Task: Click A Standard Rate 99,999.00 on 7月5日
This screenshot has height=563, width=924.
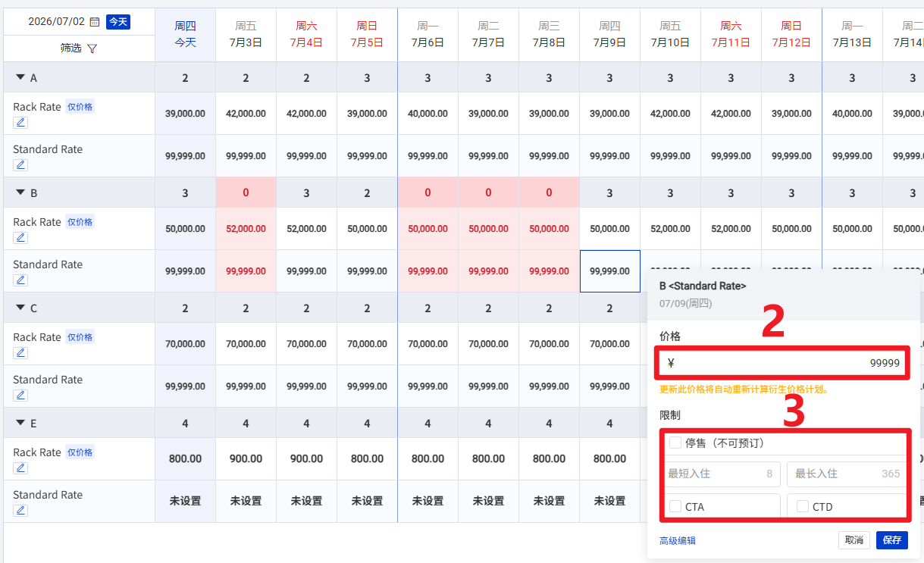Action: (x=367, y=156)
